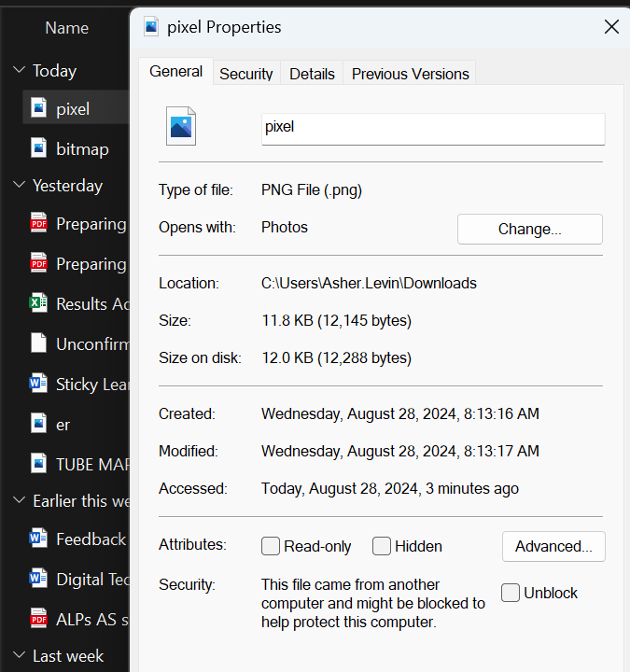Open the Details tab

(312, 74)
